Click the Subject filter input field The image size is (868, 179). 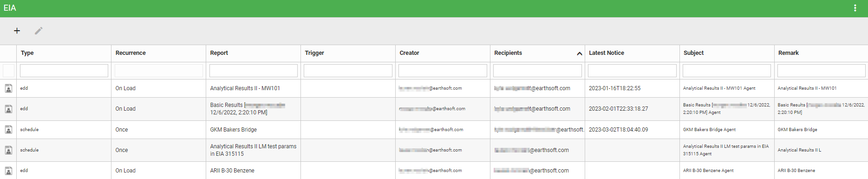tap(727, 71)
